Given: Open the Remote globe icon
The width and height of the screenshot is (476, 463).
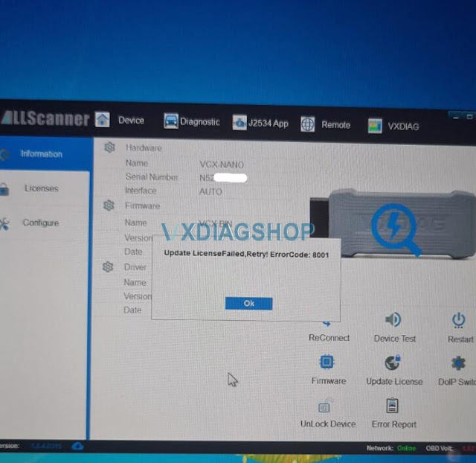Looking at the screenshot, I should [x=307, y=124].
